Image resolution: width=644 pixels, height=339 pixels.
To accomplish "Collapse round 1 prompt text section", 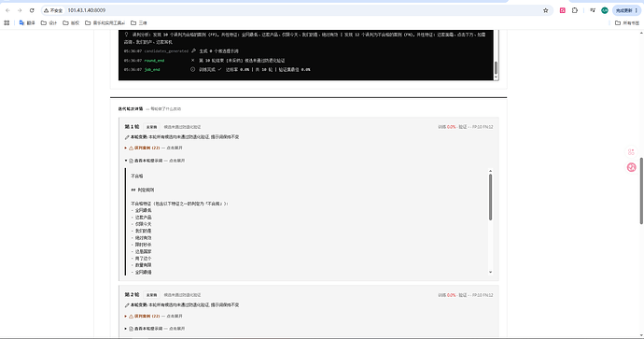I will pyautogui.click(x=154, y=161).
